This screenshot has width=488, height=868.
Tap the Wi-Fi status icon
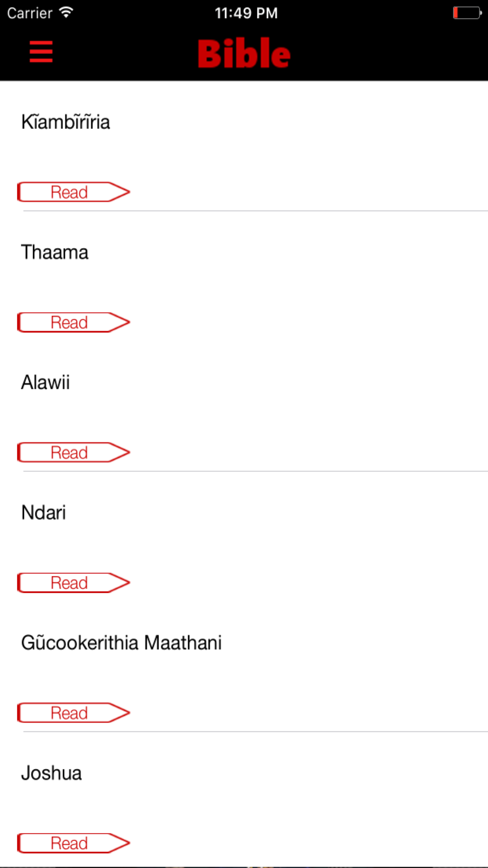click(66, 13)
